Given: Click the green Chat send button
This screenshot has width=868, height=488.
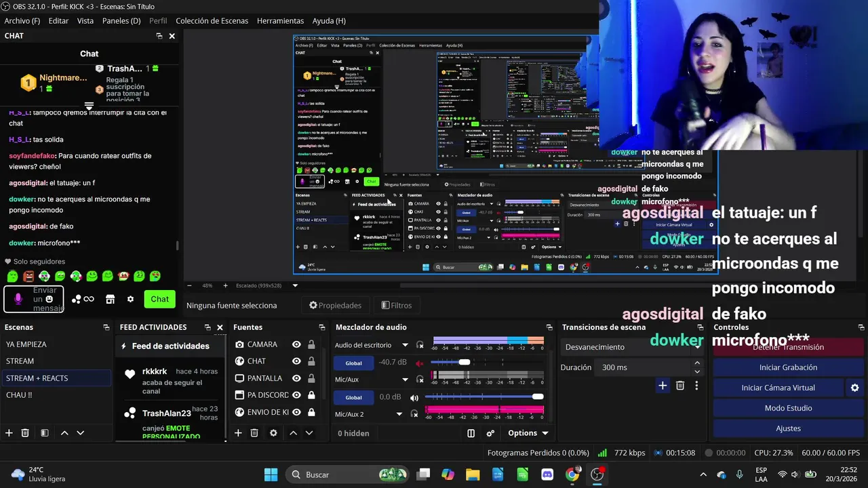Looking at the screenshot, I should pyautogui.click(x=159, y=299).
